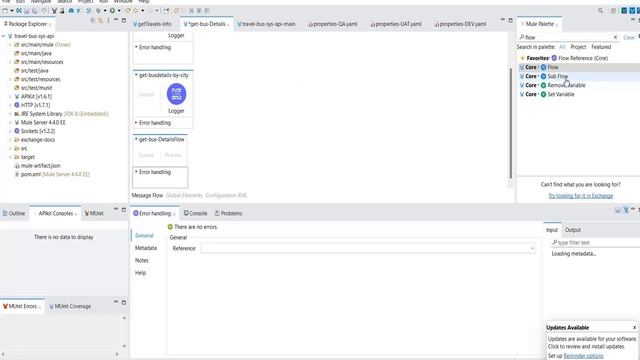Click the green Remove Variable icon in the palette
The height and width of the screenshot is (360, 640).
543,85
